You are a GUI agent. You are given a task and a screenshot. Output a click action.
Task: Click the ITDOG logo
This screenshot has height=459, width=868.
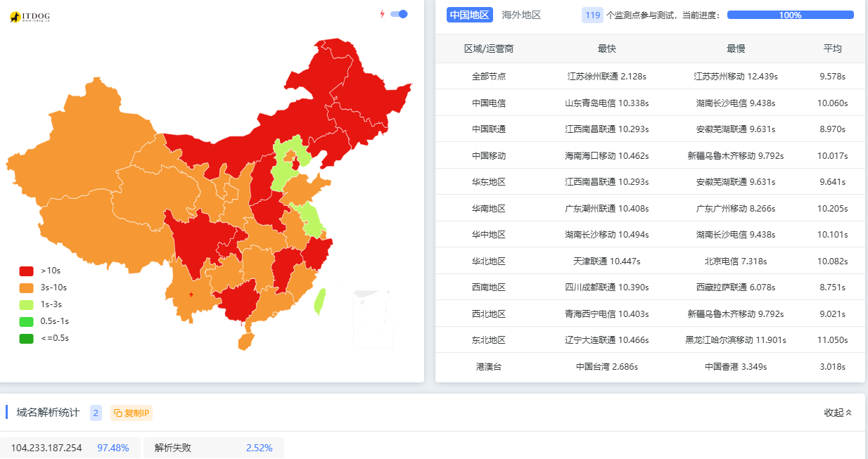[30, 17]
